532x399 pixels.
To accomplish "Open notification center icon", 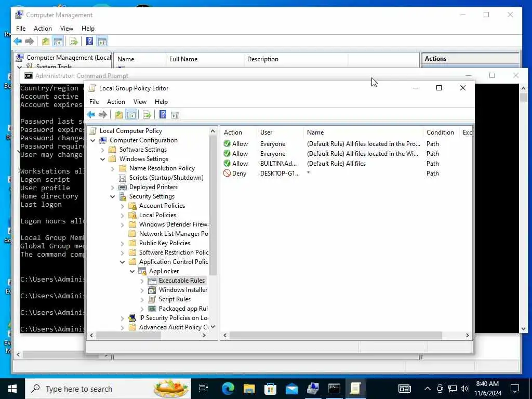I will pyautogui.click(x=515, y=389).
